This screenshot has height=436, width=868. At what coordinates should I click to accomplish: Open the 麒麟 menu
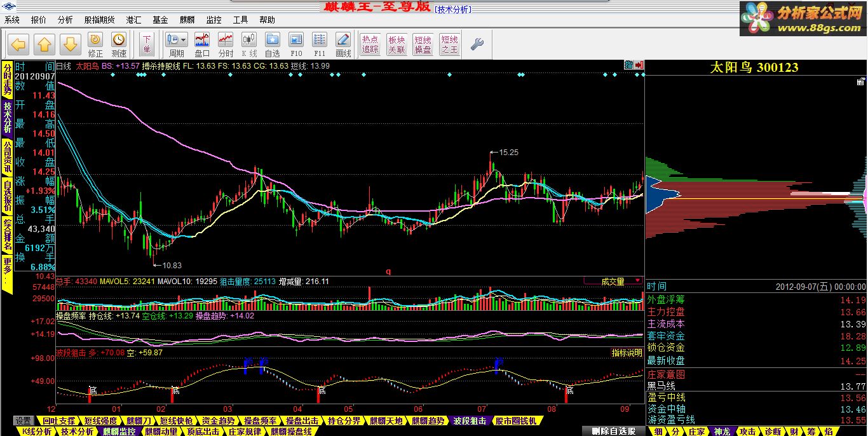pos(187,20)
